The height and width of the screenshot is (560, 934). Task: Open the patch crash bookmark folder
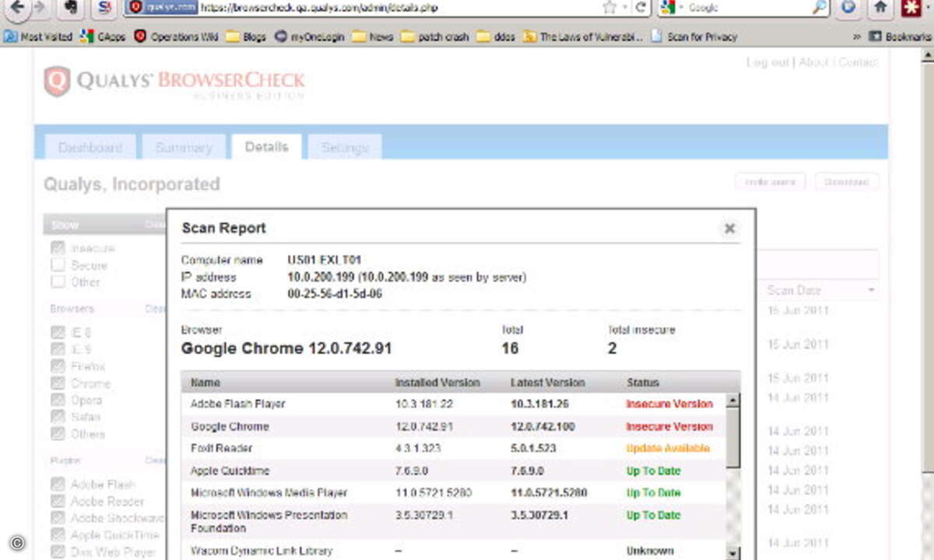pos(435,37)
